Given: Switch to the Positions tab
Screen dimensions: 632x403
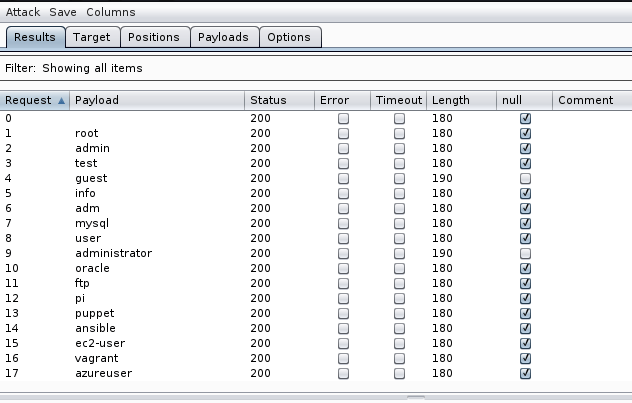Looking at the screenshot, I should pos(154,37).
